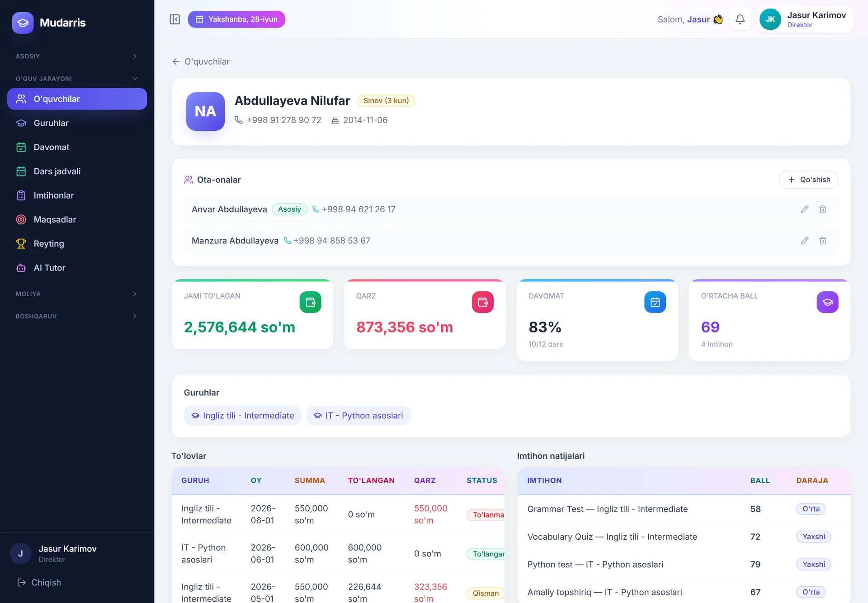The width and height of the screenshot is (868, 603).
Task: Go to Imtihonlar sidebar item
Action: tap(77, 195)
